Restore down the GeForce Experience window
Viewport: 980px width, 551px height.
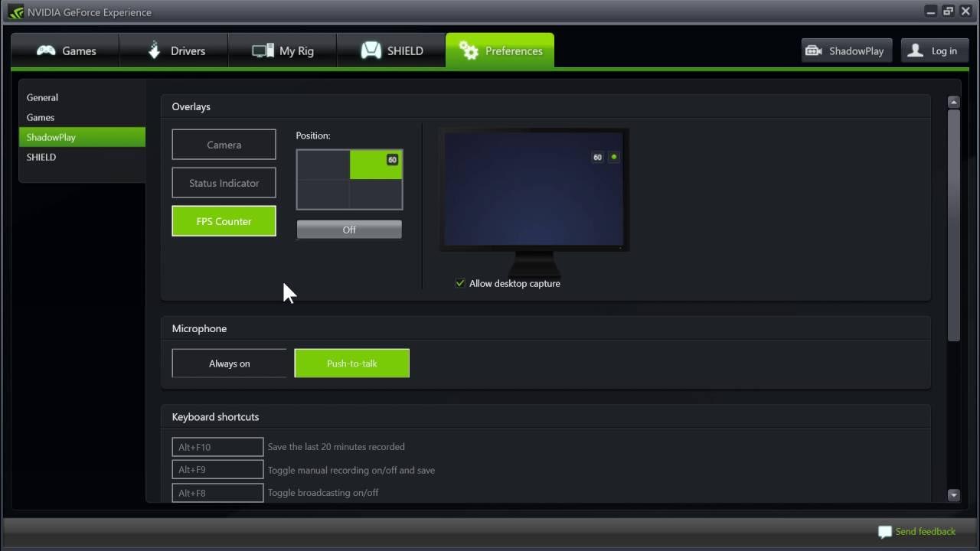pos(949,11)
